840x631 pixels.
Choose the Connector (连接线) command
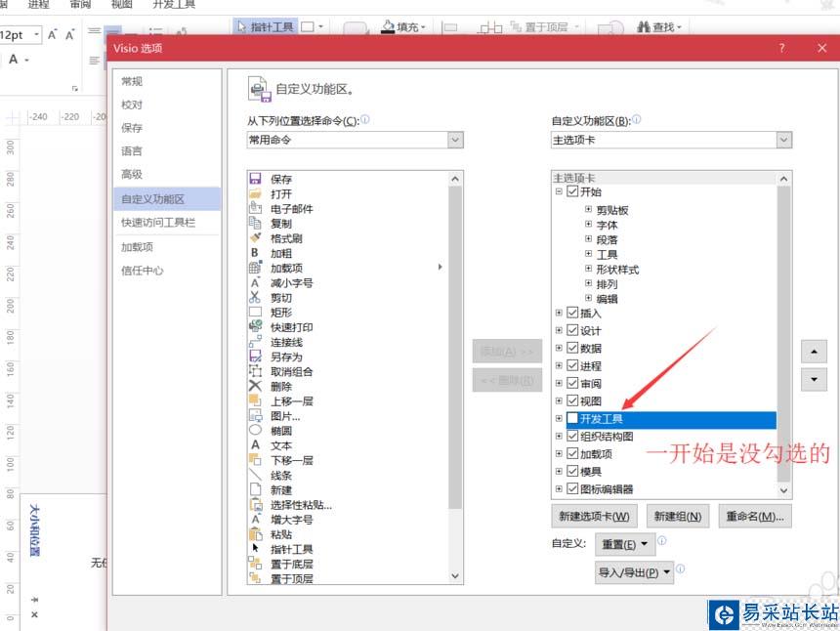point(286,342)
